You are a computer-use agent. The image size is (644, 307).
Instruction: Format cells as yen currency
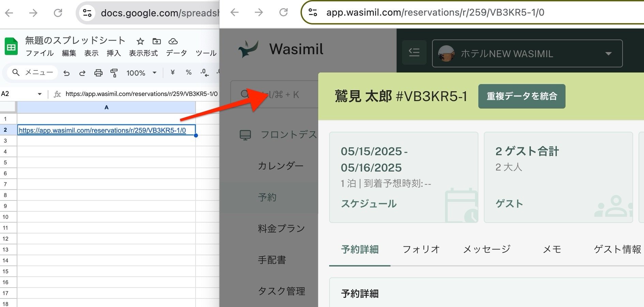coord(173,72)
